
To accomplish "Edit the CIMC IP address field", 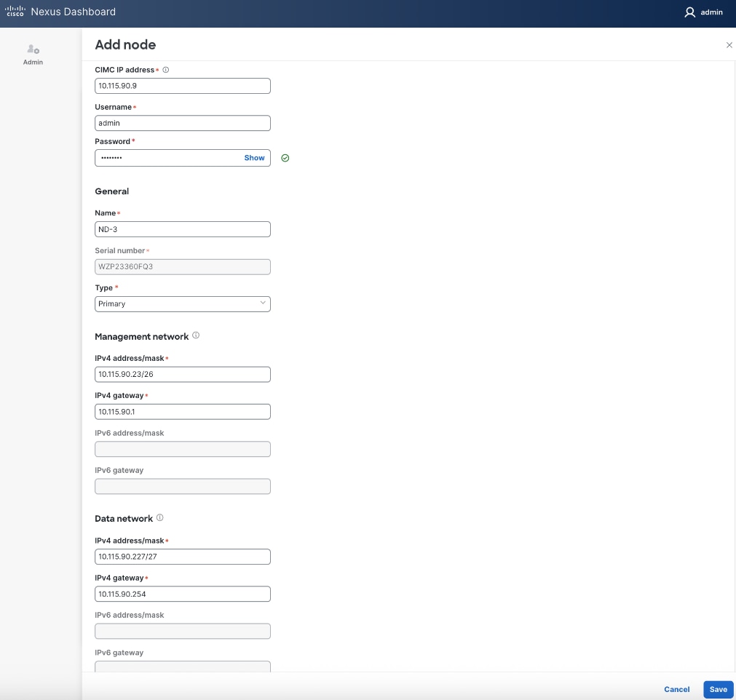I will pyautogui.click(x=182, y=85).
